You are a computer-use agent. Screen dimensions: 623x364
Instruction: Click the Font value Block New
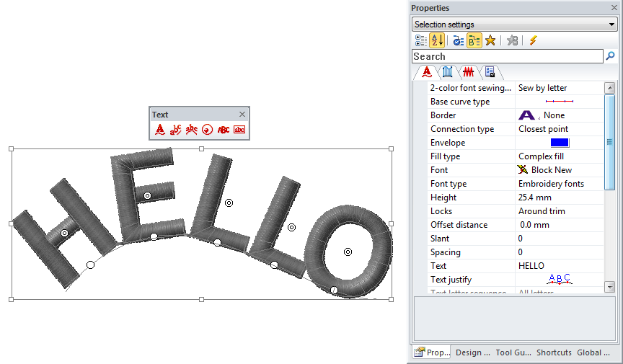coord(560,170)
